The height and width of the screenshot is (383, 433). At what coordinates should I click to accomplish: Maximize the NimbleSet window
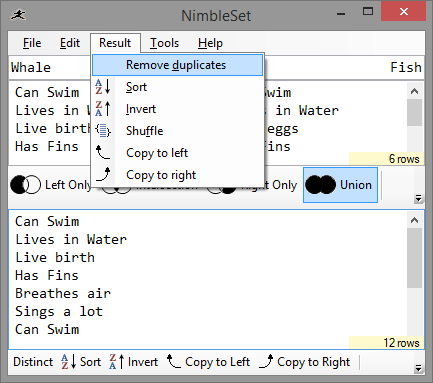tap(368, 12)
